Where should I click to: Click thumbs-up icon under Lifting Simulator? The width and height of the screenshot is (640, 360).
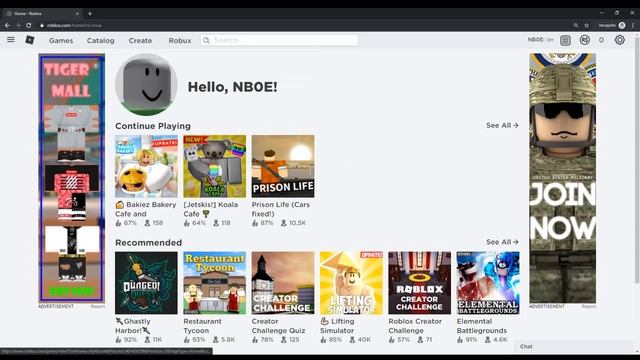[323, 340]
